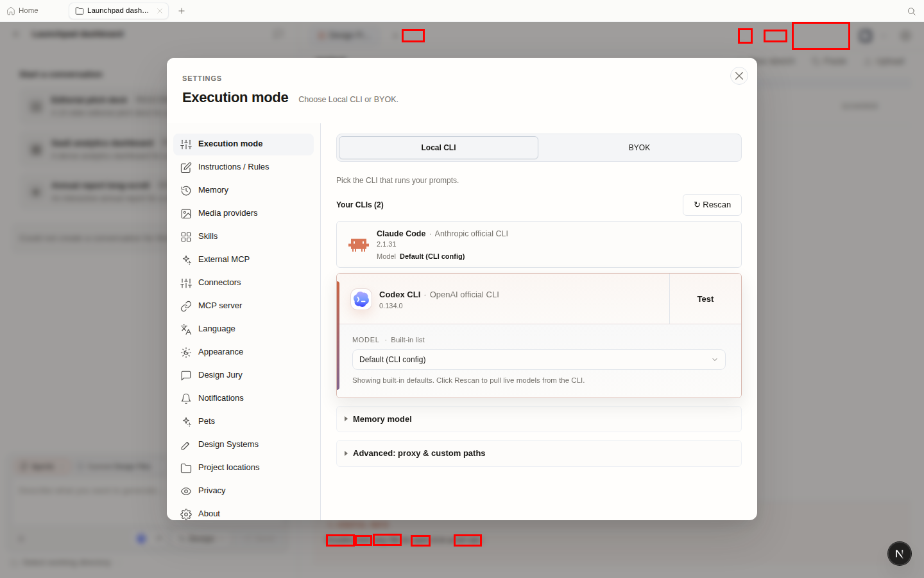Click the Notifications bell icon

pyautogui.click(x=186, y=399)
